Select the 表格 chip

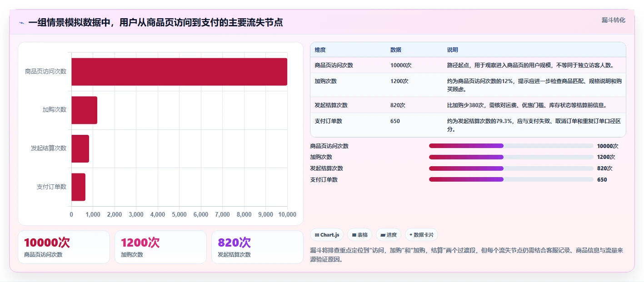(x=359, y=235)
